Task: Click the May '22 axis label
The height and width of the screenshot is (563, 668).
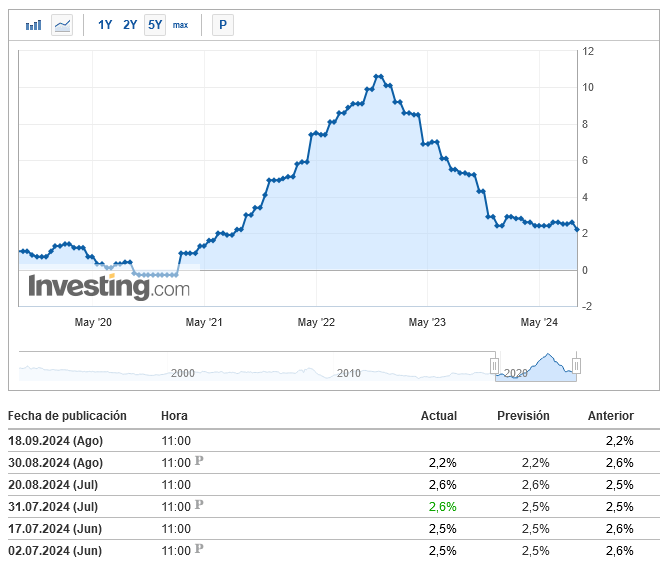Action: pyautogui.click(x=316, y=322)
